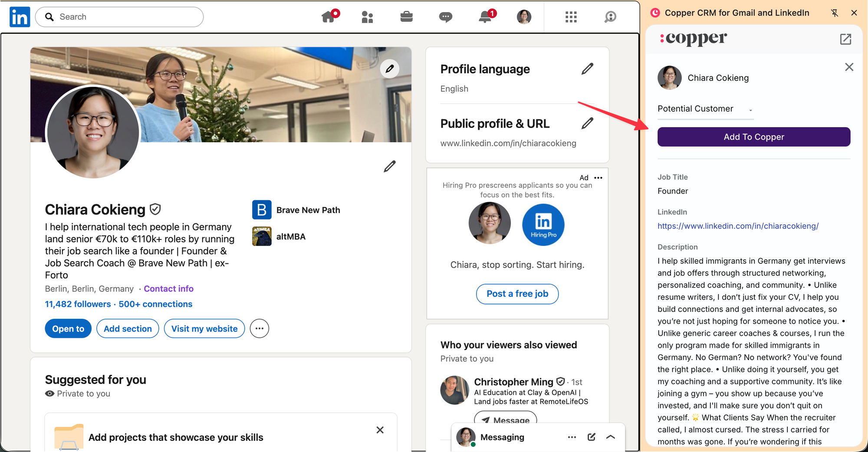
Task: Open the Potential Customer dropdown
Action: click(705, 109)
